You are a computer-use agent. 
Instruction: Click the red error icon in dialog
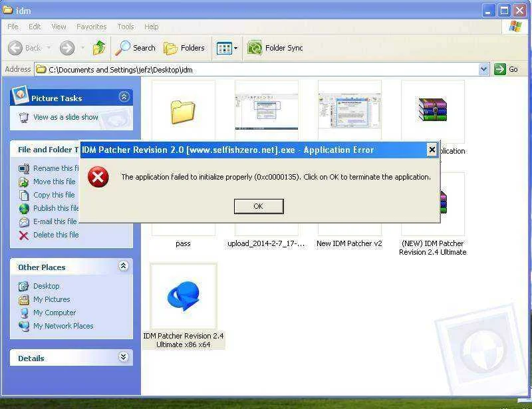pyautogui.click(x=98, y=177)
